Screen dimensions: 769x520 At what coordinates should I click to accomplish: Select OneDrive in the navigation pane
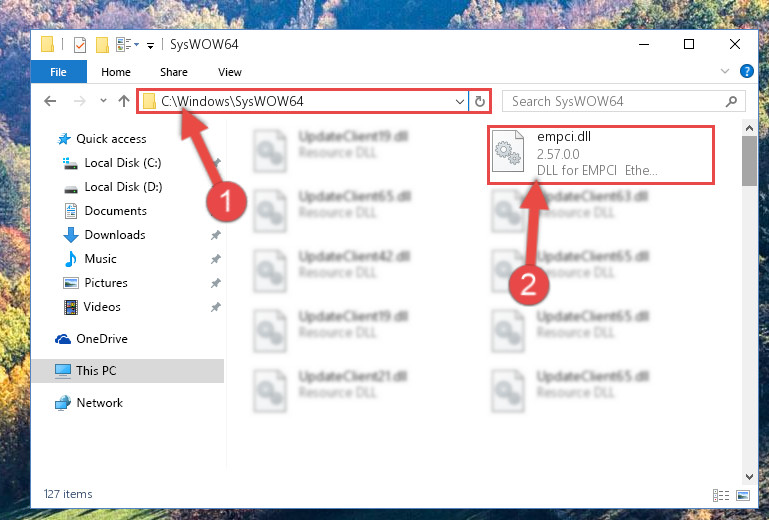pos(102,339)
